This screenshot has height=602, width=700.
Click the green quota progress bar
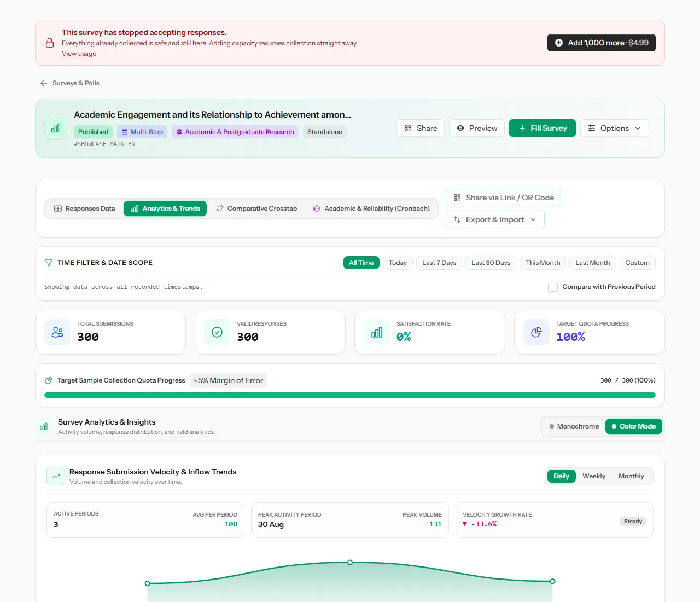coord(350,395)
